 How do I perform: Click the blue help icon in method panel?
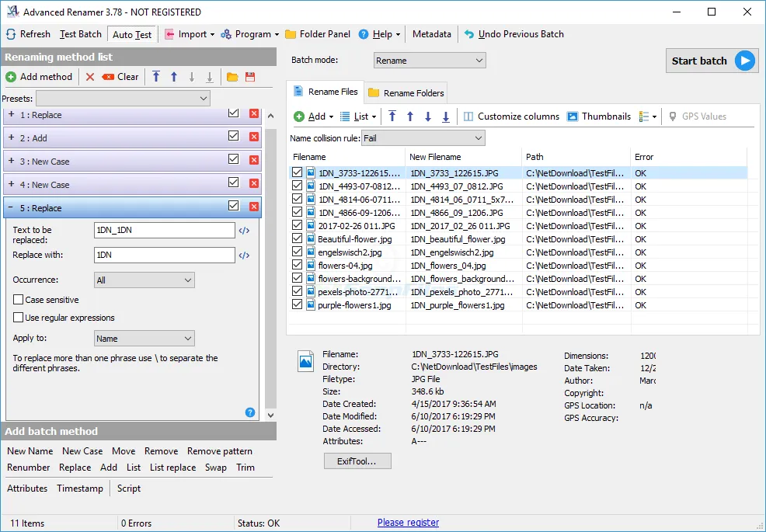[x=250, y=413]
